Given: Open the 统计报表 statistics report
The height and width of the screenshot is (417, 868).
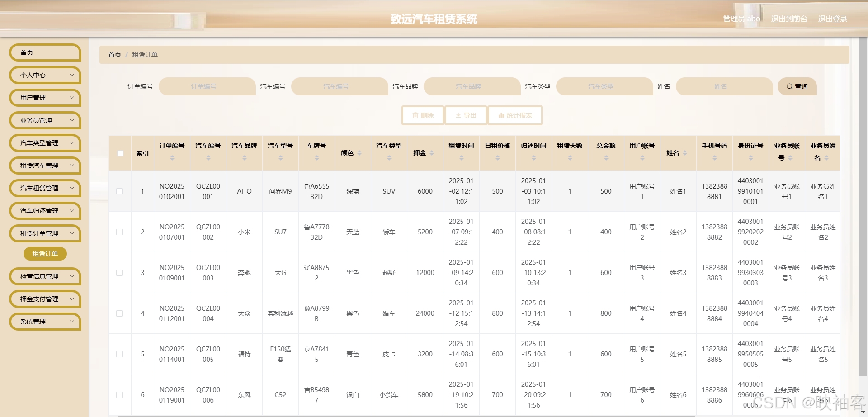Looking at the screenshot, I should [x=515, y=115].
